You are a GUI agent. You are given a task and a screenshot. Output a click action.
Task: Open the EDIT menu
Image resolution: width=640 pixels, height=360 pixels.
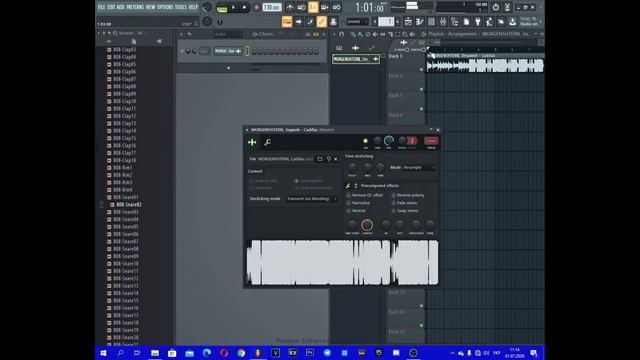click(x=111, y=7)
